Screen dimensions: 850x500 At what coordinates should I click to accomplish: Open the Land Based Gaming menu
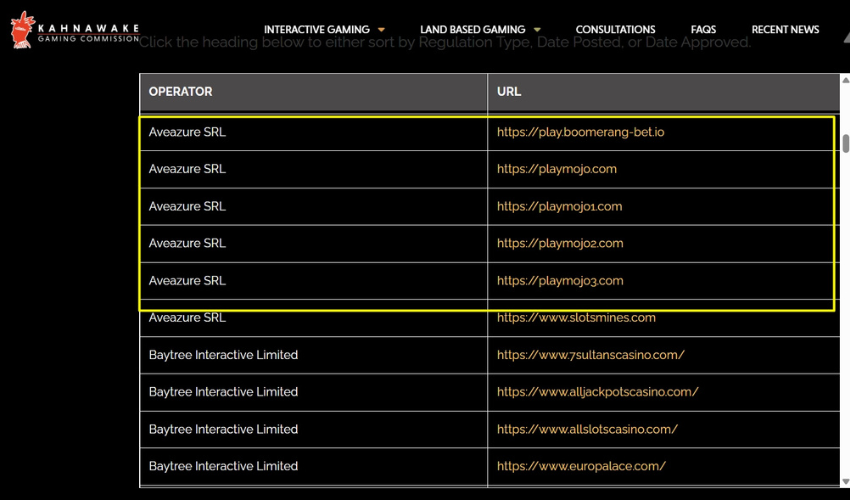coord(472,29)
